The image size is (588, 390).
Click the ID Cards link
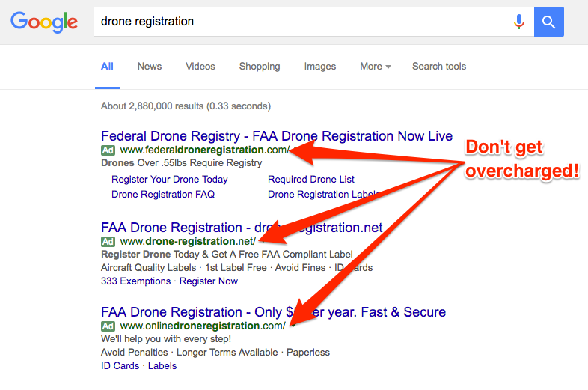pyautogui.click(x=120, y=365)
